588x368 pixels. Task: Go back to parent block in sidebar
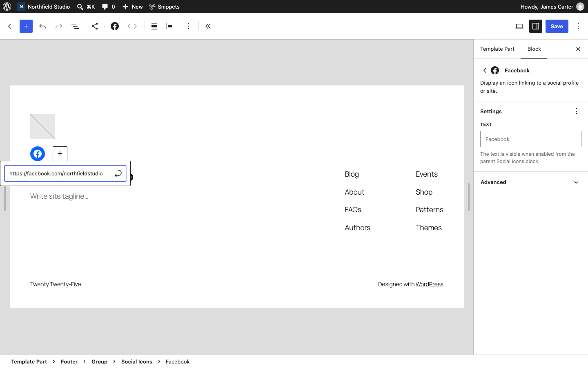point(485,70)
